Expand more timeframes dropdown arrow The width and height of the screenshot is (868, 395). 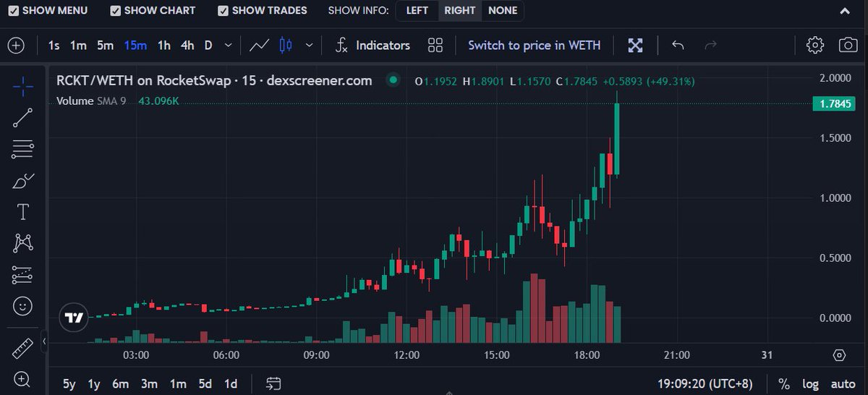pyautogui.click(x=229, y=46)
